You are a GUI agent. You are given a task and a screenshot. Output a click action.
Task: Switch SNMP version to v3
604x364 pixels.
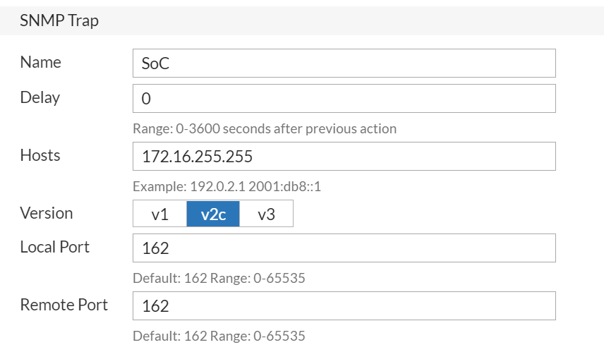tap(266, 214)
